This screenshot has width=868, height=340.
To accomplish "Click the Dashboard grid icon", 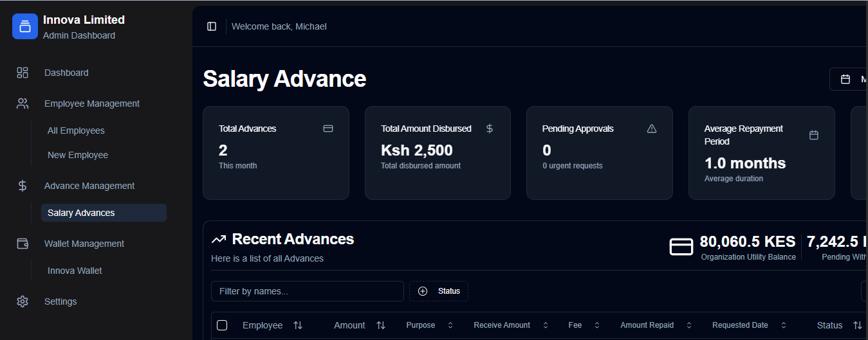I will click(x=23, y=73).
